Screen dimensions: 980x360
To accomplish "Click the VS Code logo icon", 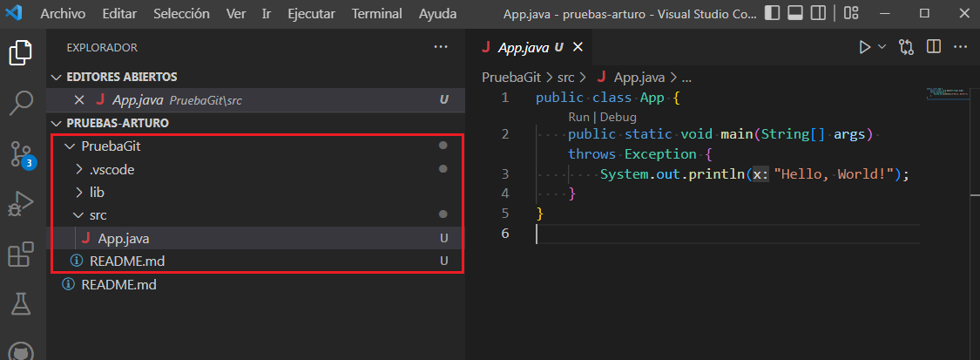I will (13, 13).
